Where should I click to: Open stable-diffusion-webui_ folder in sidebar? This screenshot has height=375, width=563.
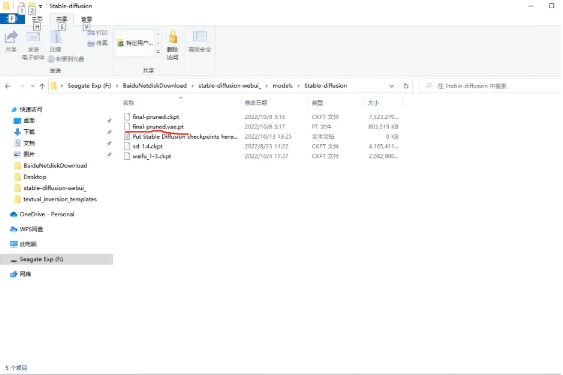(55, 188)
